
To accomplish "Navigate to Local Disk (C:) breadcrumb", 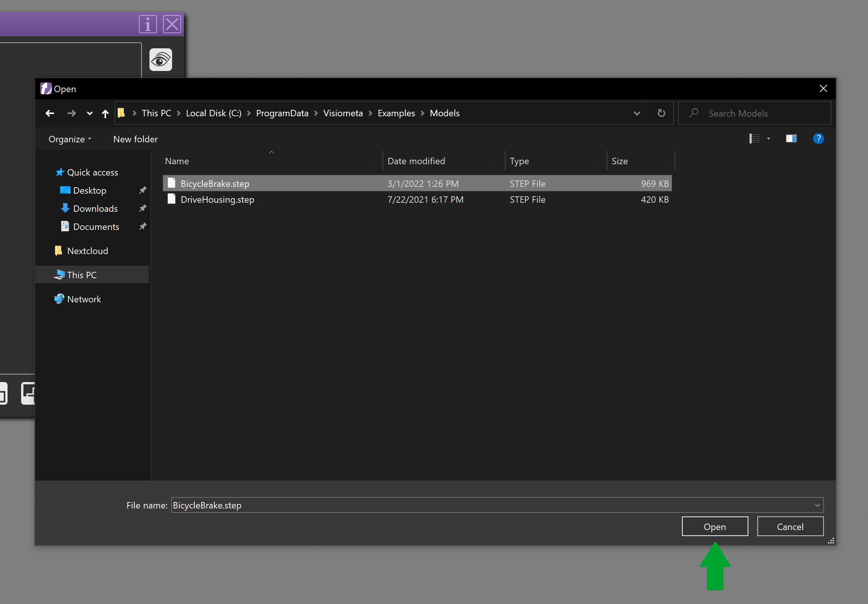I will pos(214,113).
